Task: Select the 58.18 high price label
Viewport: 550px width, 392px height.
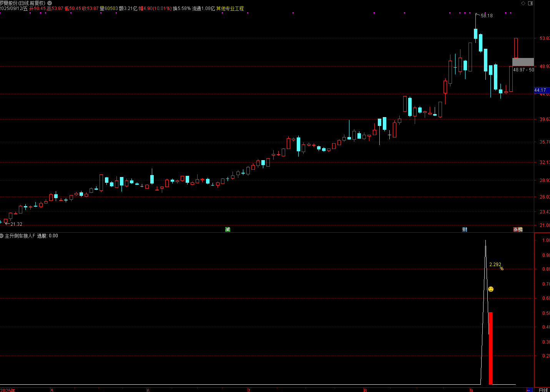Action: [487, 16]
